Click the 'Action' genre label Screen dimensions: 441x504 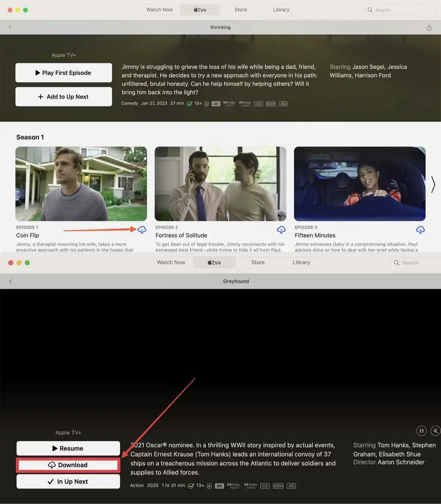pyautogui.click(x=137, y=485)
